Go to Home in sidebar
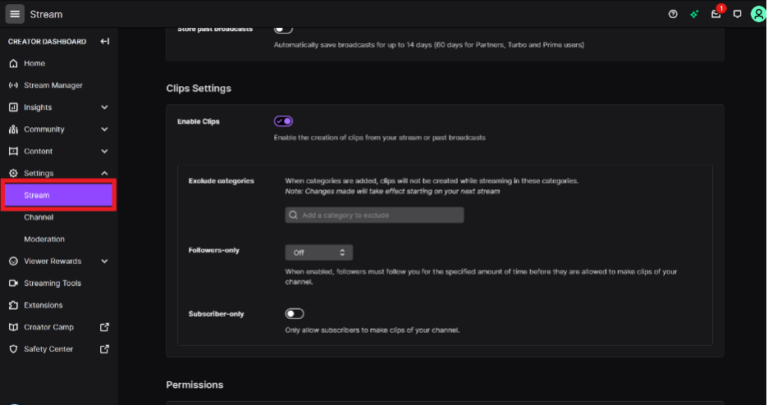Image resolution: width=768 pixels, height=405 pixels. point(35,63)
